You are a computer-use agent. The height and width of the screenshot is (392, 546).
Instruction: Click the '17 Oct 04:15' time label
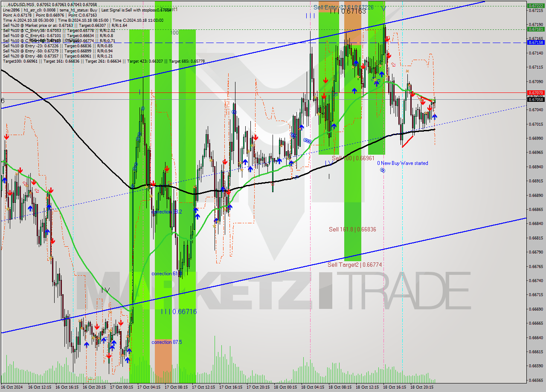click(x=149, y=387)
